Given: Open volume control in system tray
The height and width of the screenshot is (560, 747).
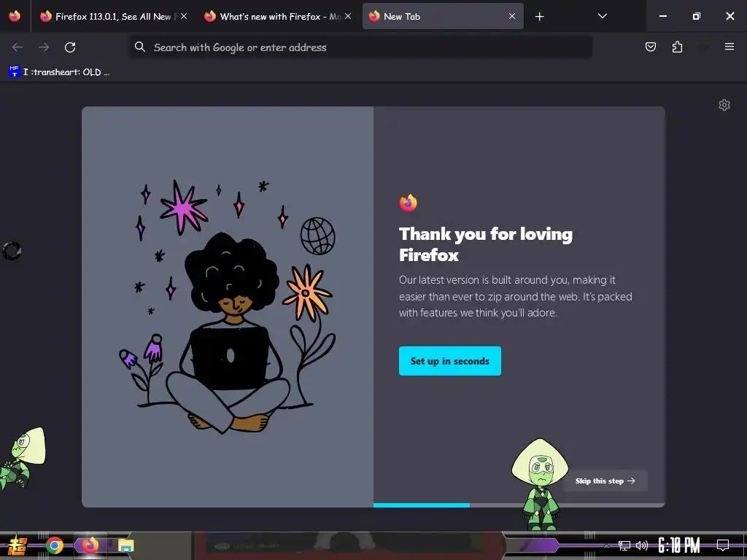Looking at the screenshot, I should point(642,545).
